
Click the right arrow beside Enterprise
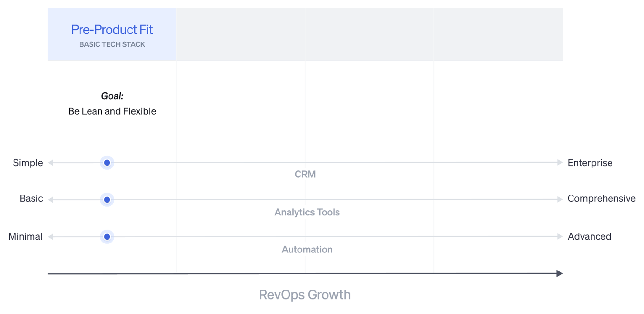(x=560, y=162)
